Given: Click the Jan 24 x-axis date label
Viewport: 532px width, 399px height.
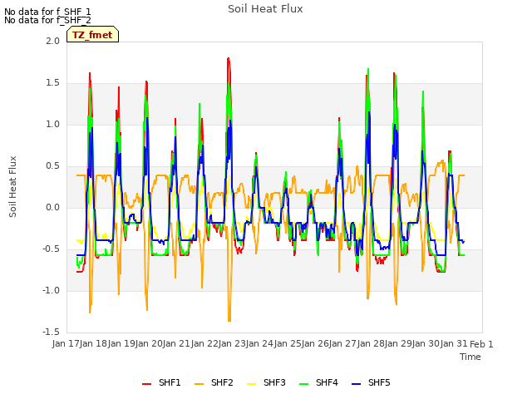Looking at the screenshot, I should 260,343.
